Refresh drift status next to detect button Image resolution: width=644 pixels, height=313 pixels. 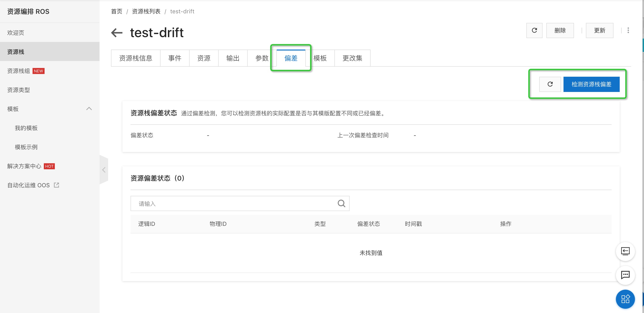click(550, 84)
